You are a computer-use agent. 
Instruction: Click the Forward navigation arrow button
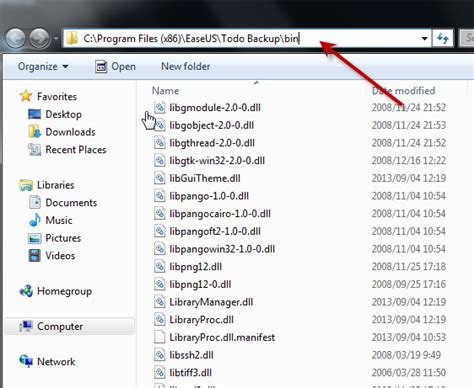pos(39,38)
